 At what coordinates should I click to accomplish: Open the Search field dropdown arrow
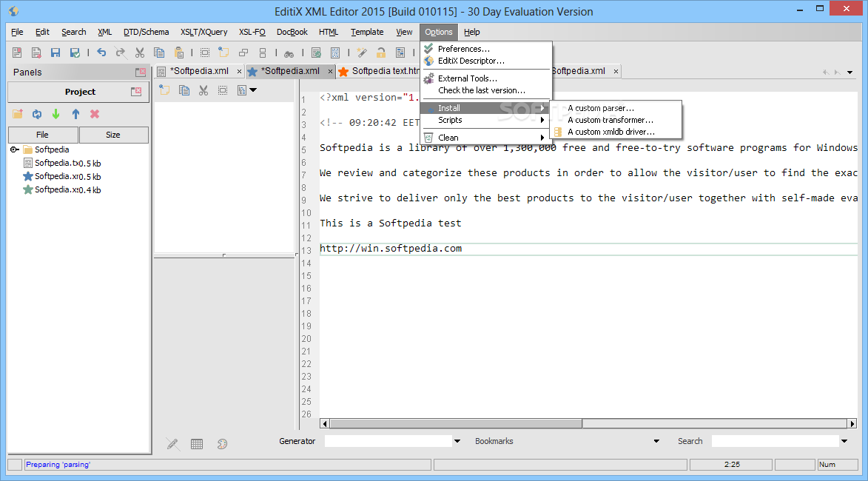[x=844, y=441]
